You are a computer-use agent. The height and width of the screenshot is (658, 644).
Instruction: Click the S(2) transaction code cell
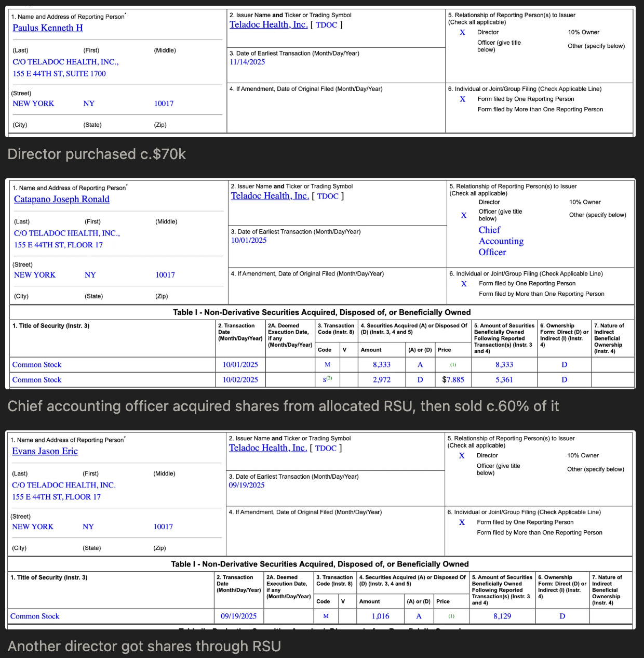click(x=327, y=379)
